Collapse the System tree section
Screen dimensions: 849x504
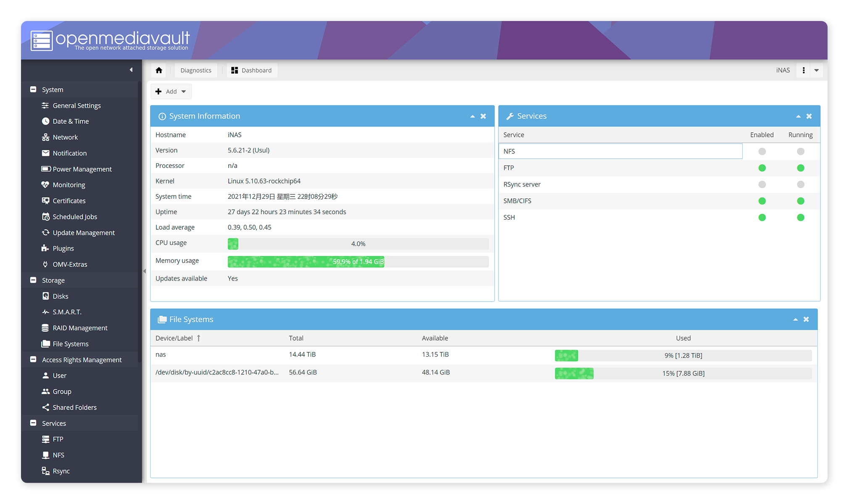coord(33,89)
